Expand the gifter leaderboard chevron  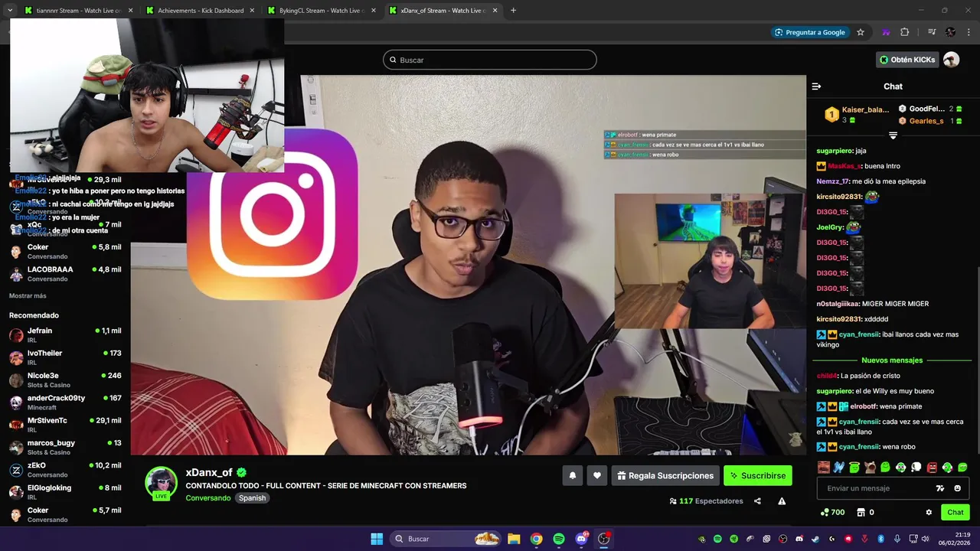pyautogui.click(x=893, y=135)
